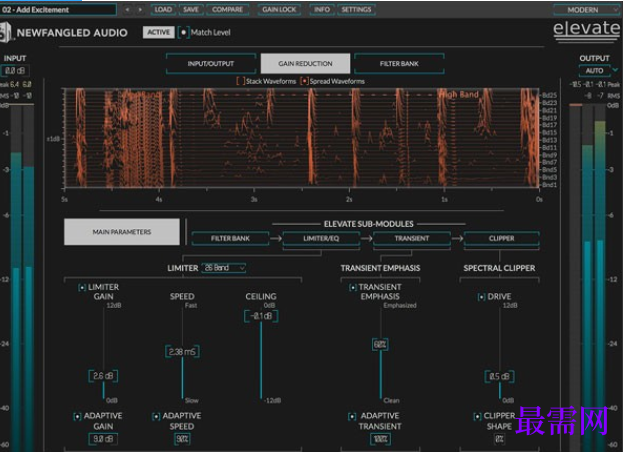
Task: Open the LIMITER/EQ sub-module
Action: (321, 238)
